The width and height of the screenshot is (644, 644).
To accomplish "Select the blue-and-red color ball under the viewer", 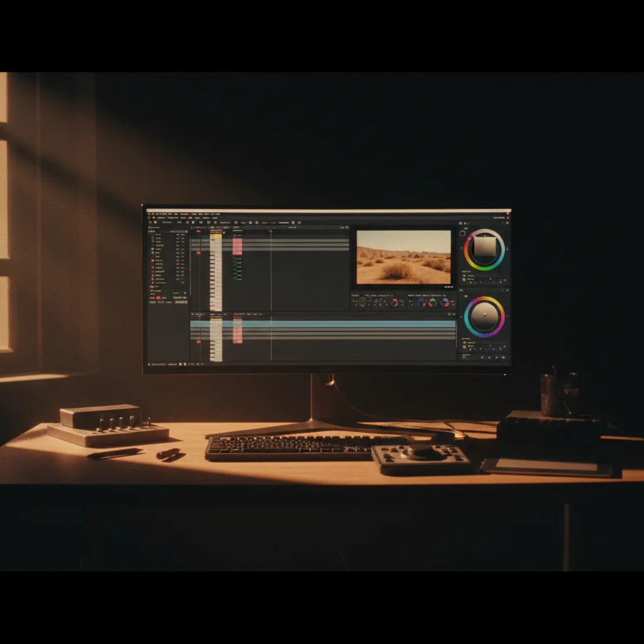I will pyautogui.click(x=421, y=303).
